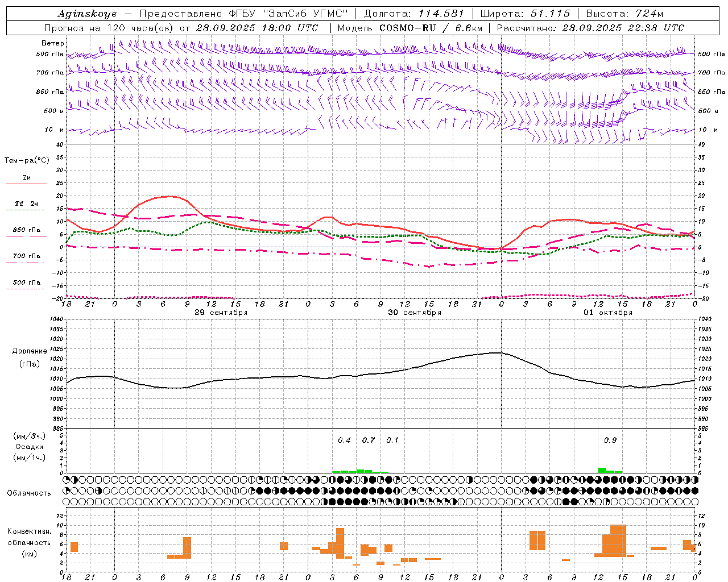728x582 pixels.
Task: Click the (гПа) unit under Давление
Action: click(x=30, y=364)
